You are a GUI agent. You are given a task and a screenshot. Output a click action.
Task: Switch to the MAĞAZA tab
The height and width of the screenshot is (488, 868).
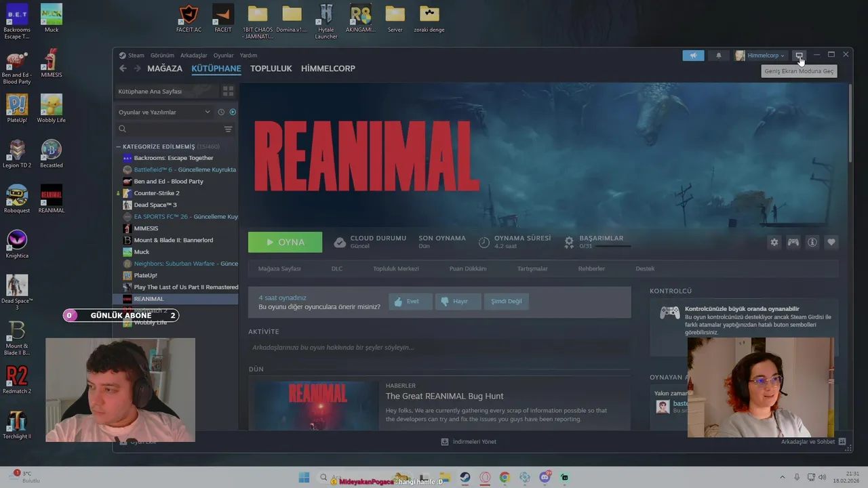(165, 68)
